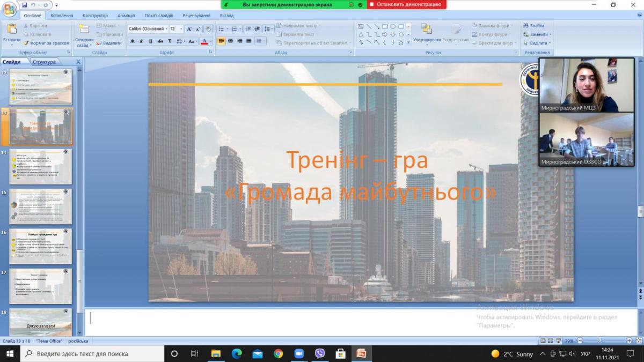644x362 pixels.
Task: Expand the Виділити (Select) dropdown
Action: [538, 43]
